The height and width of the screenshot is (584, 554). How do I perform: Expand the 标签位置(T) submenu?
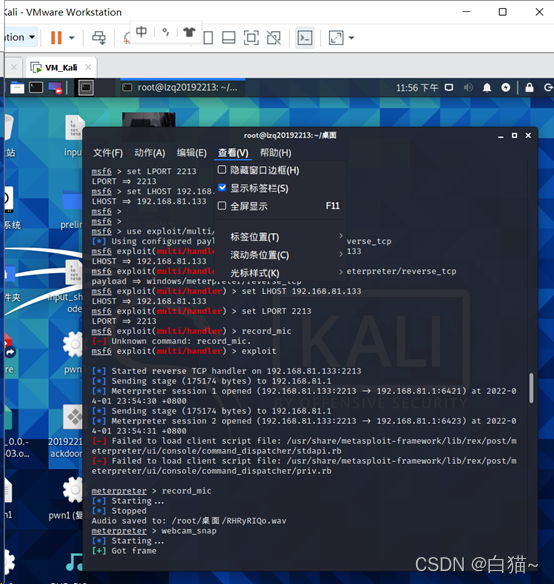pyautogui.click(x=281, y=237)
